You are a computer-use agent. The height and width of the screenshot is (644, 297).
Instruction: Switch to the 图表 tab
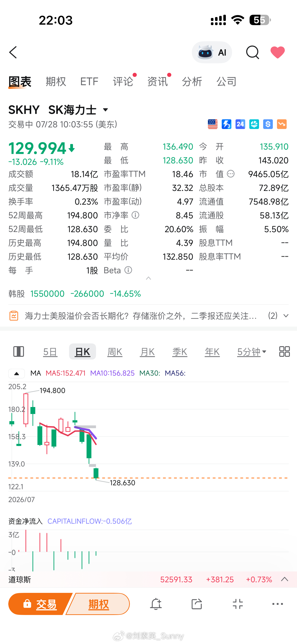pyautogui.click(x=20, y=82)
